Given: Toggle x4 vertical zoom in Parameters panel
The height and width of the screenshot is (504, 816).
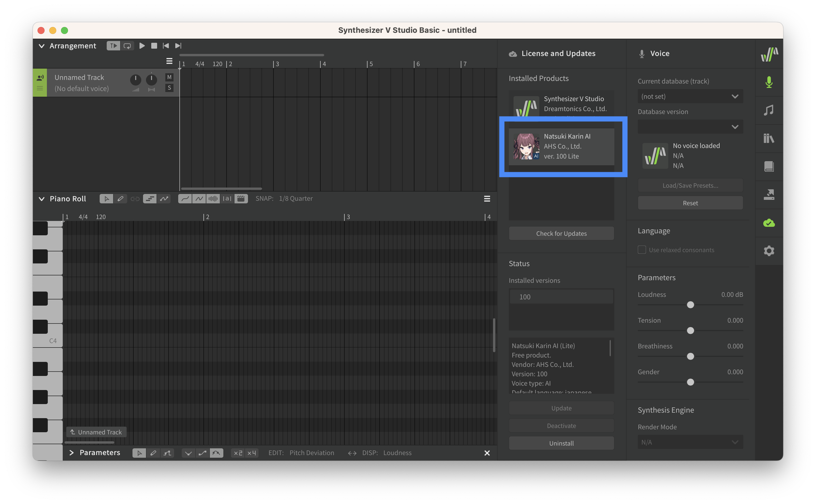Looking at the screenshot, I should point(252,453).
